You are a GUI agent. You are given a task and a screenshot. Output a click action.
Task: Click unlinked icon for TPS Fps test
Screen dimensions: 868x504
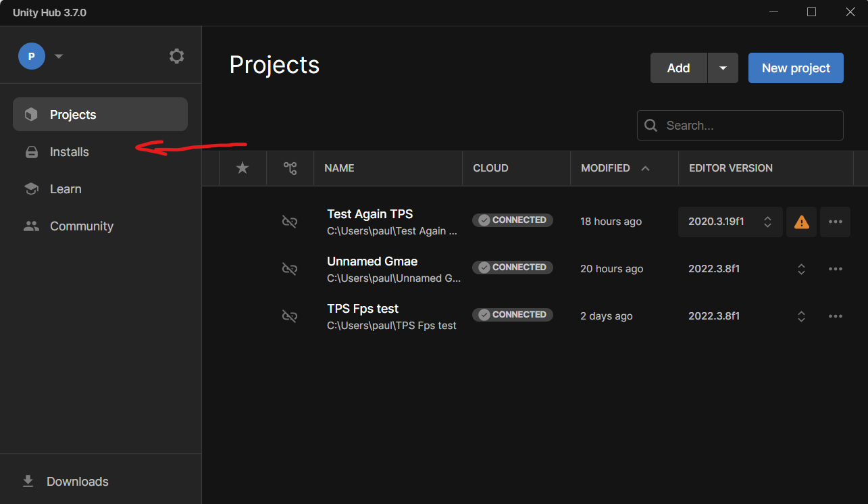coord(290,316)
